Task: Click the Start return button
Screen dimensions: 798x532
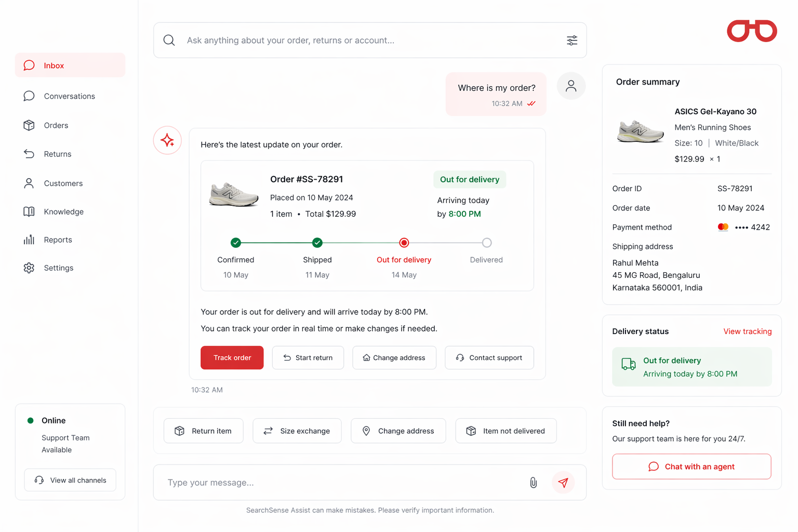Action: 308,358
